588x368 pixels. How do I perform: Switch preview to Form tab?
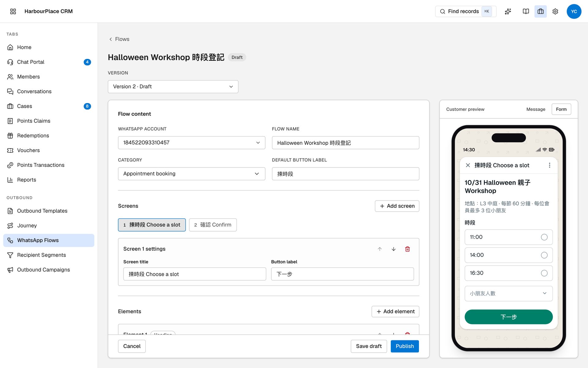[x=561, y=109]
